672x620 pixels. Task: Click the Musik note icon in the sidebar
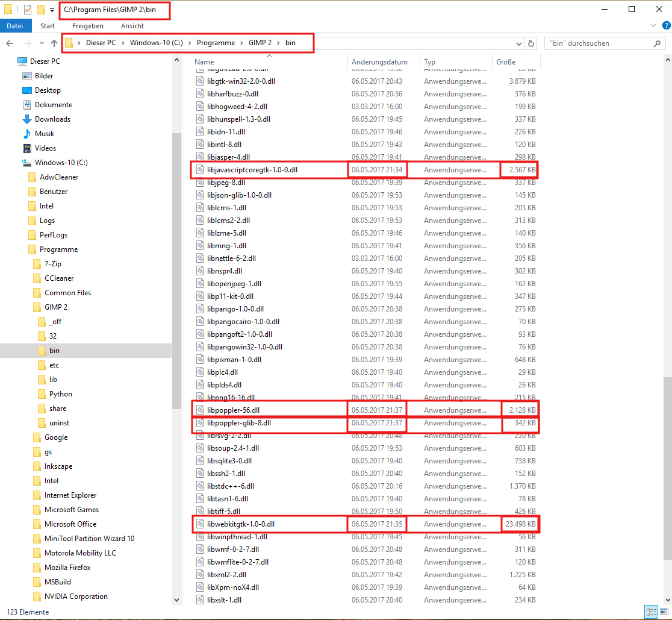[x=27, y=134]
